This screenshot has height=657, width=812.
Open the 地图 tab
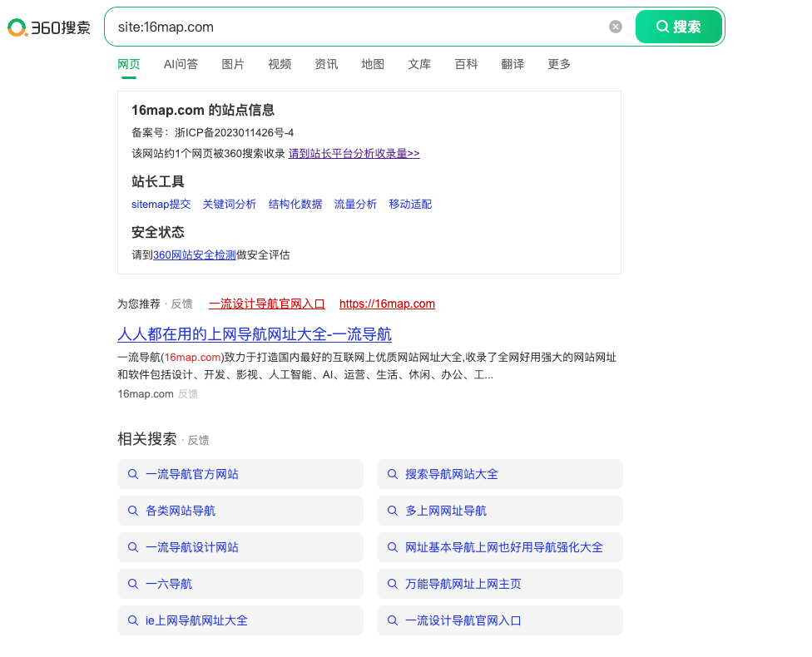[x=373, y=64]
